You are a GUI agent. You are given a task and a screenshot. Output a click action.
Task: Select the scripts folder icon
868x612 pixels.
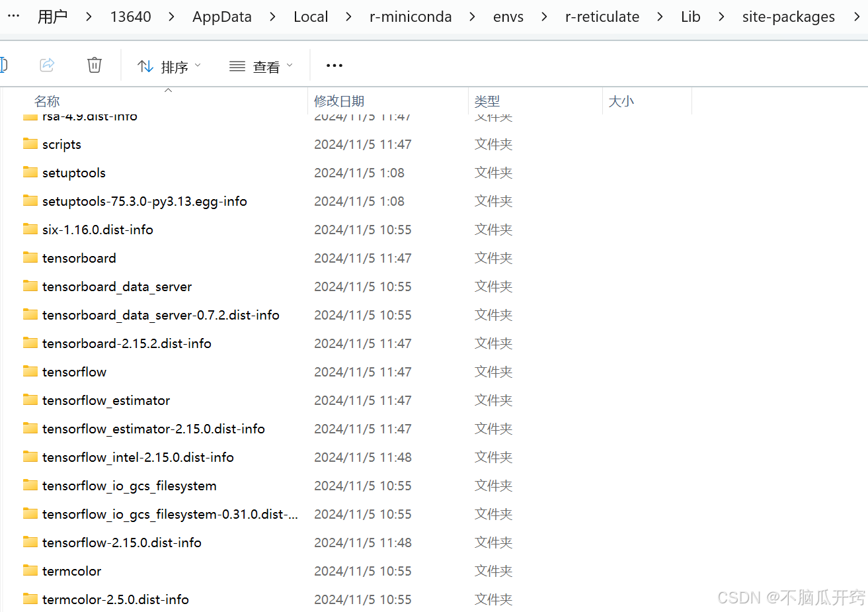pyautogui.click(x=30, y=144)
